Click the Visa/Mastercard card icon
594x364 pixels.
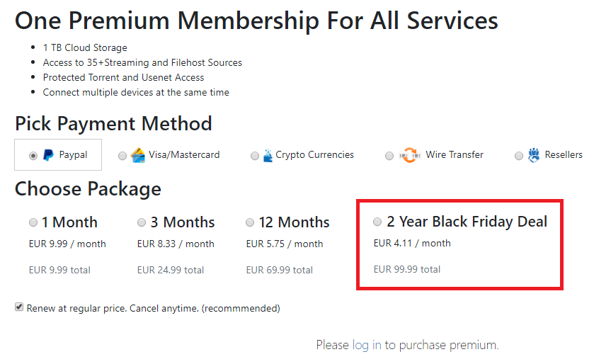click(138, 155)
